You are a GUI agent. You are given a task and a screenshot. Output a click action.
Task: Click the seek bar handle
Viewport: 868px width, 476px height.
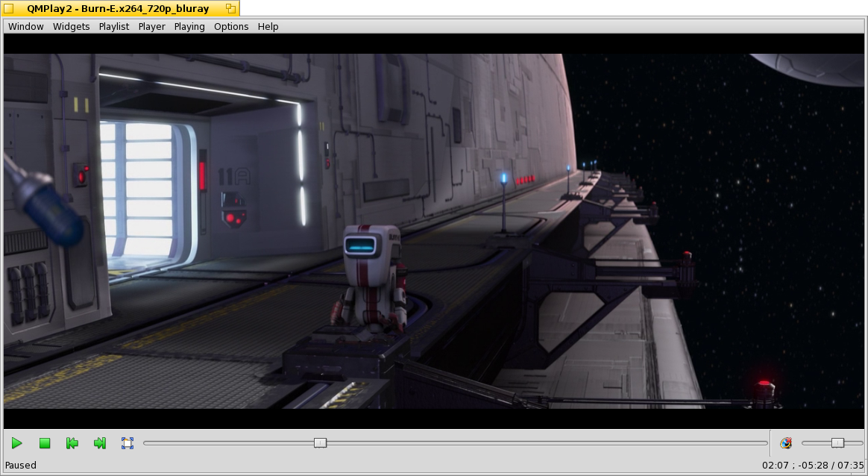pos(320,442)
